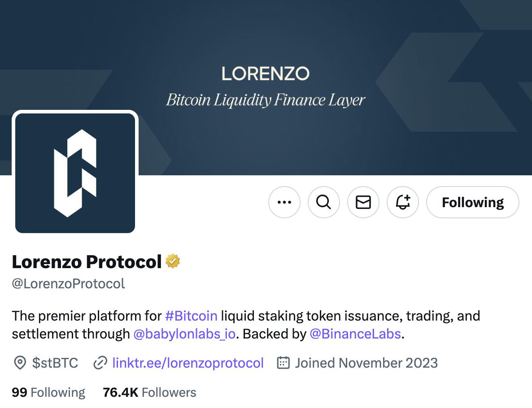The height and width of the screenshot is (408, 532).
Task: Turn on post notifications bell icon
Action: tap(403, 202)
